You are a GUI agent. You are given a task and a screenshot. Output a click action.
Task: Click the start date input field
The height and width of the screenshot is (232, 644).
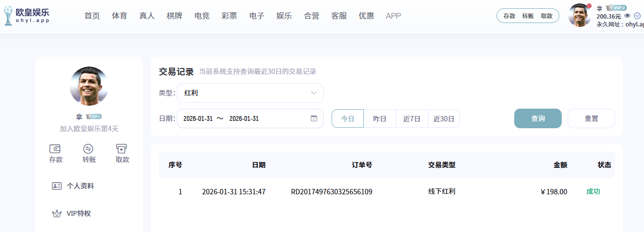point(198,118)
